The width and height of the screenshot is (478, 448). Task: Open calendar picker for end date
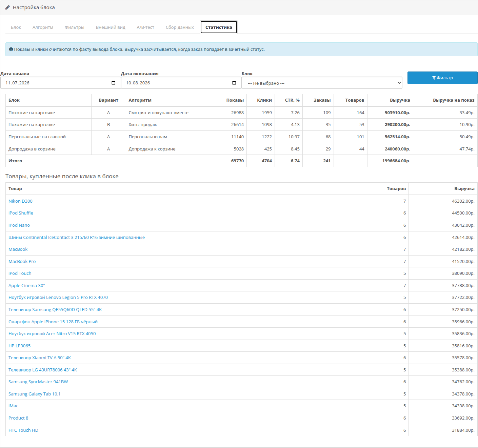(234, 83)
